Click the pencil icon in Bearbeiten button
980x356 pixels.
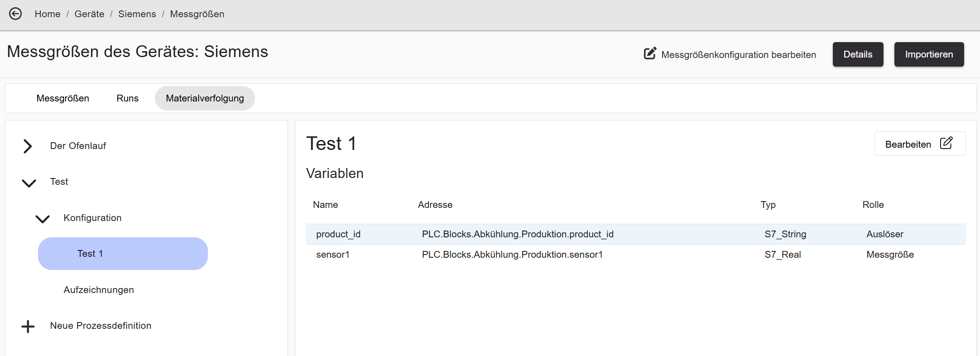click(x=946, y=143)
